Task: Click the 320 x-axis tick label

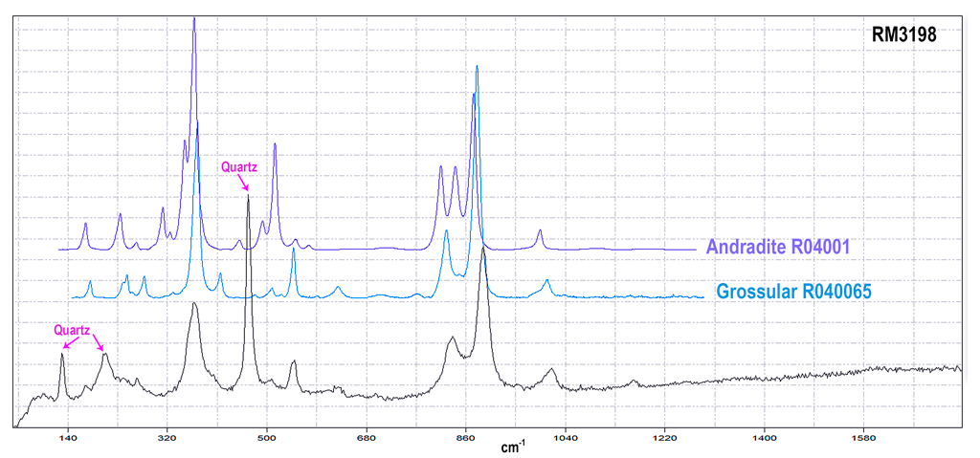Action: click(x=167, y=438)
